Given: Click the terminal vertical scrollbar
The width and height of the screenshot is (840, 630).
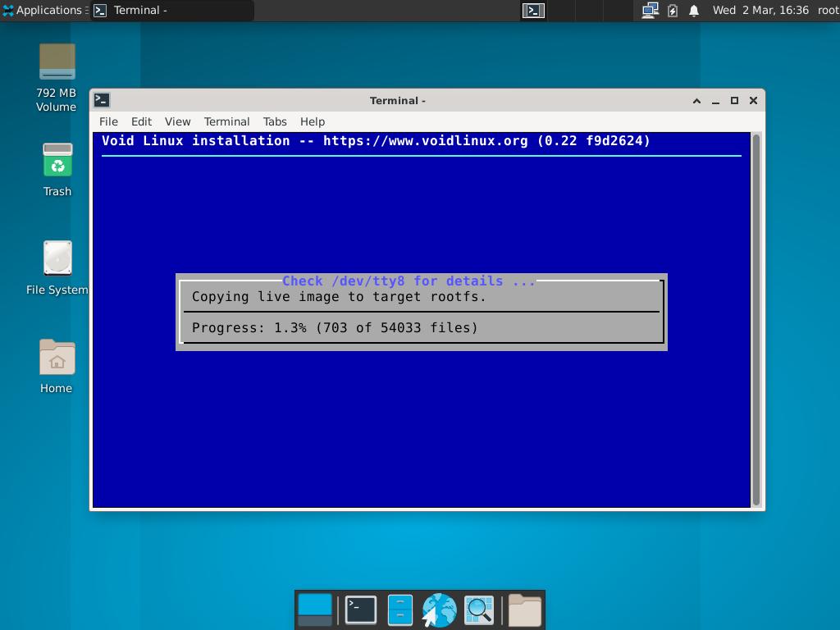Looking at the screenshot, I should (x=756, y=320).
